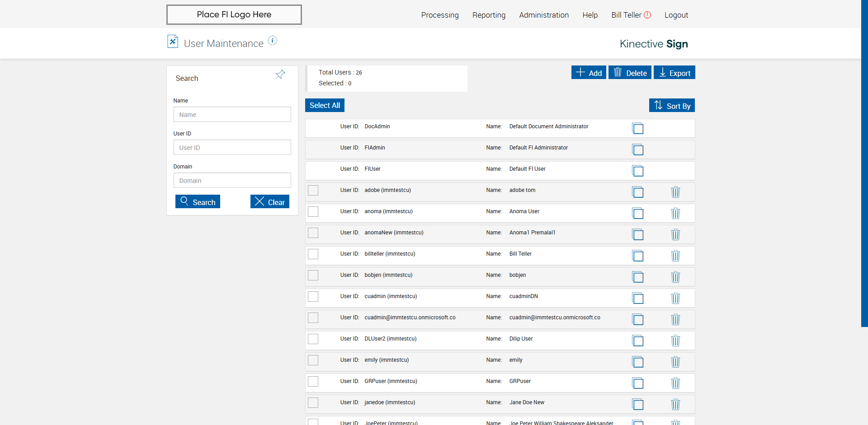Open the Processing menu

440,15
